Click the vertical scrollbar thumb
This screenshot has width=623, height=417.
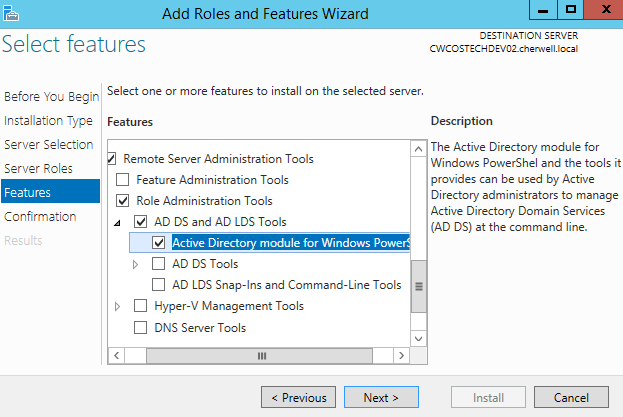coord(418,286)
